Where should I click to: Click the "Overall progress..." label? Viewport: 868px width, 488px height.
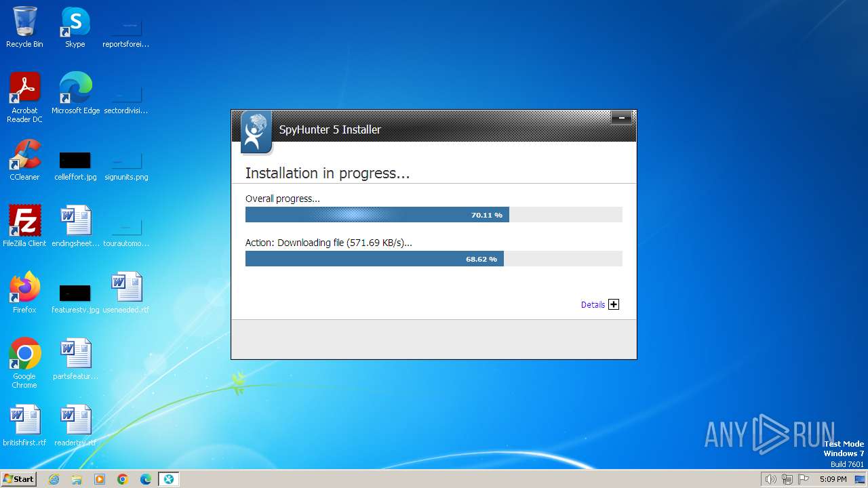[x=282, y=199]
